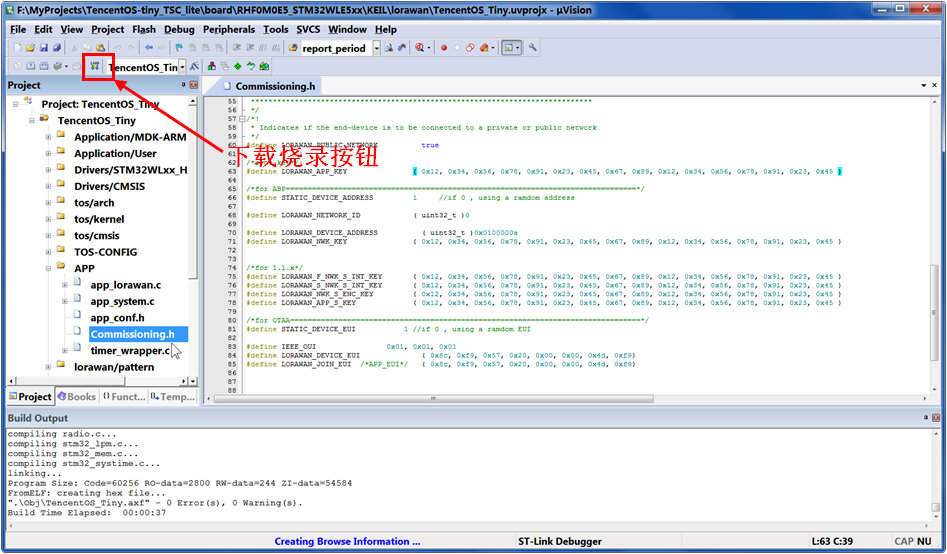Expand the app_lorawan.c file node
Screen dimensions: 947x554
[x=65, y=285]
